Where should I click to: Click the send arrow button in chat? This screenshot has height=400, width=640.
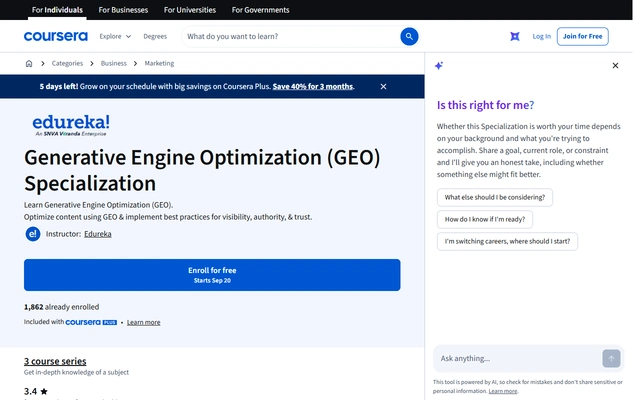pos(611,358)
